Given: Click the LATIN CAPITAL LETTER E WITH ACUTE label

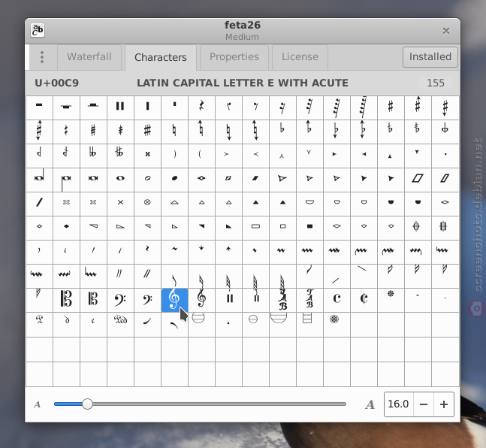Looking at the screenshot, I should 243,83.
